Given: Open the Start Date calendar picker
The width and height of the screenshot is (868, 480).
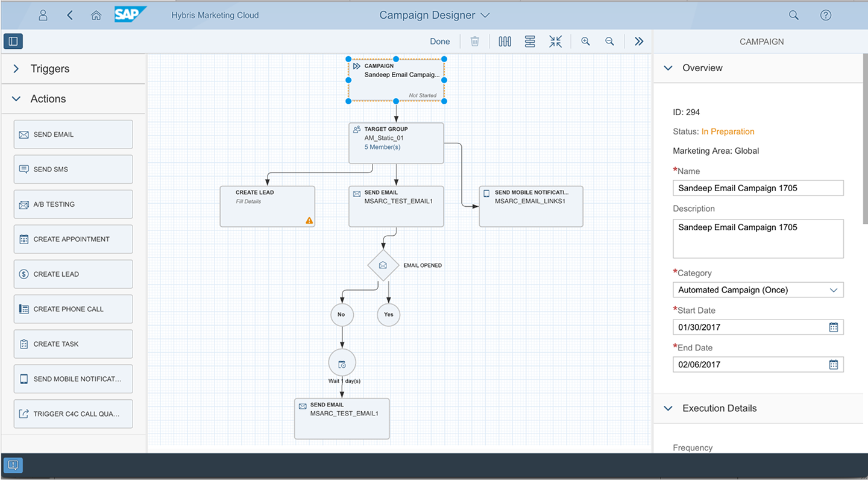Looking at the screenshot, I should pyautogui.click(x=833, y=327).
